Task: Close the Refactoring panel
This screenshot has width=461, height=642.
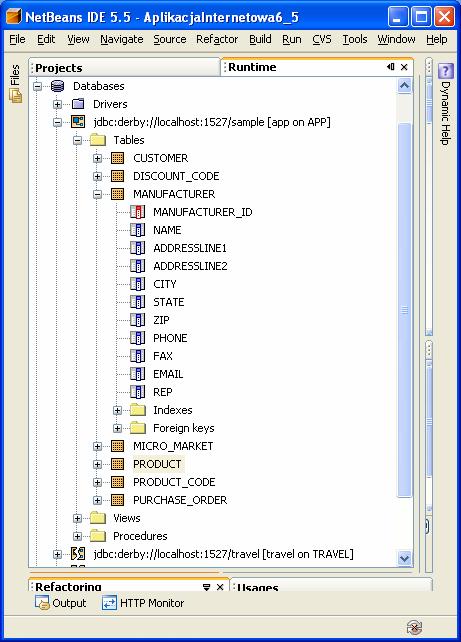Action: click(x=220, y=587)
